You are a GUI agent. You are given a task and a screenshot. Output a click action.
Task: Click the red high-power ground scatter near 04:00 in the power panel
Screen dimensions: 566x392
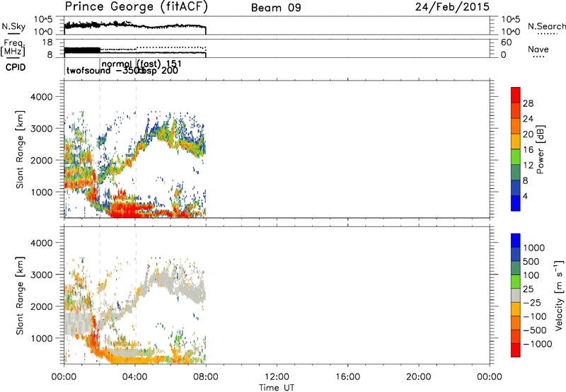point(132,209)
